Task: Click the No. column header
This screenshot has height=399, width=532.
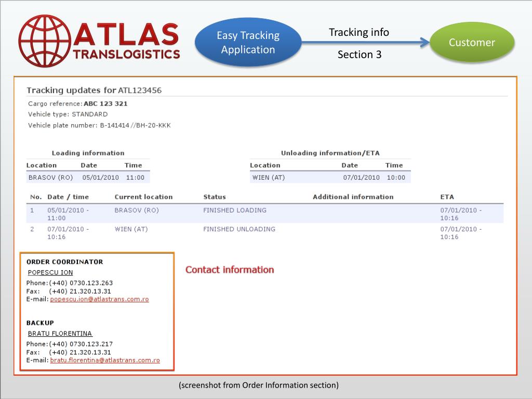Action: coord(36,197)
